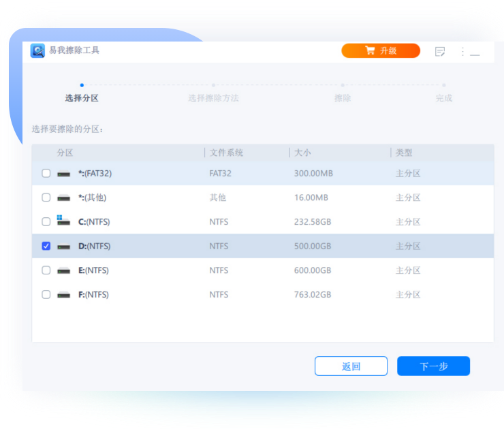Select the E:(NTFS) checkbox
The height and width of the screenshot is (429, 504).
[46, 270]
